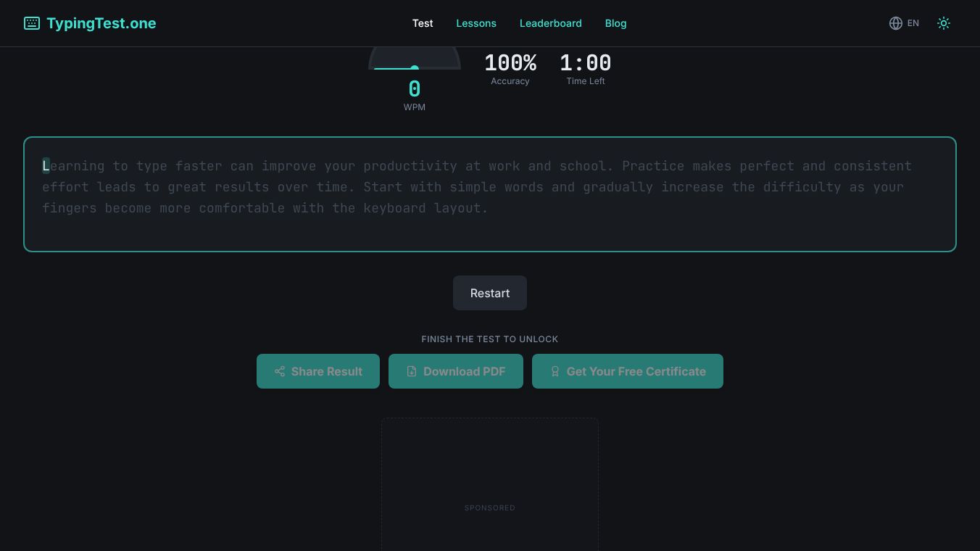Screen dimensions: 980x551
Task: Click the WPM speedometer gauge
Action: tap(415, 59)
